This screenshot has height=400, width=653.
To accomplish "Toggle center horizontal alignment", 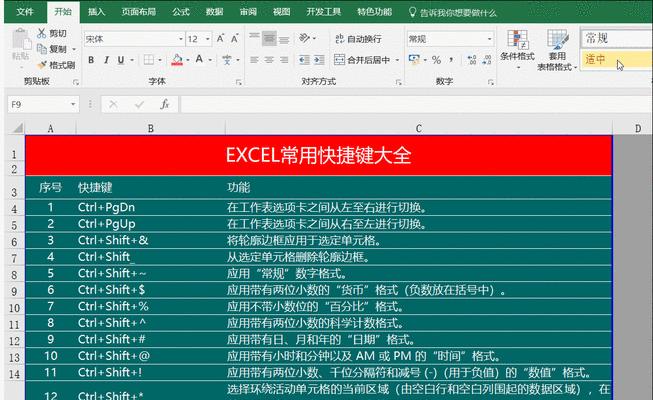I will tap(269, 60).
